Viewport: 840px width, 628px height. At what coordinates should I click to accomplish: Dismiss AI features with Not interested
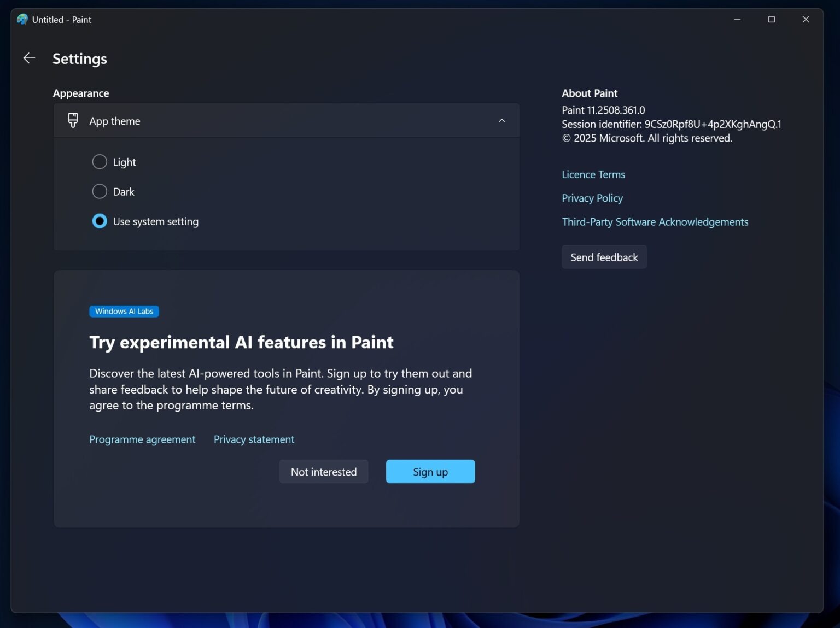tap(323, 471)
